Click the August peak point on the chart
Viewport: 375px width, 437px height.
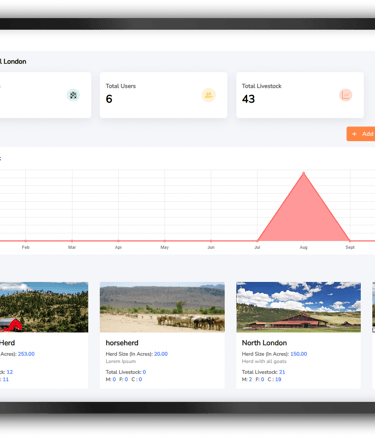(x=304, y=173)
